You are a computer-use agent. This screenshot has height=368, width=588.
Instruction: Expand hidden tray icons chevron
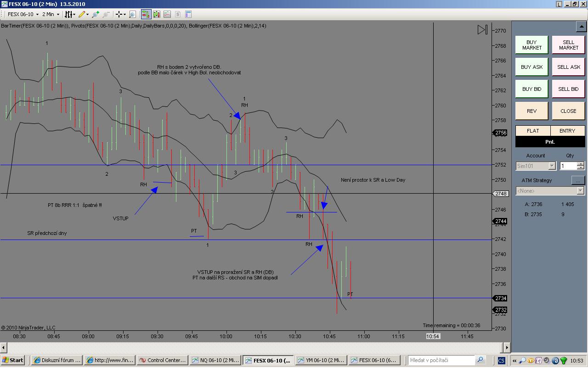(x=515, y=361)
